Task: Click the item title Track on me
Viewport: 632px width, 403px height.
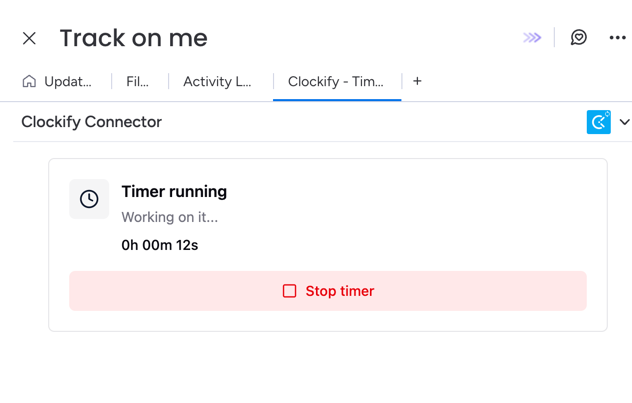Action: click(133, 38)
